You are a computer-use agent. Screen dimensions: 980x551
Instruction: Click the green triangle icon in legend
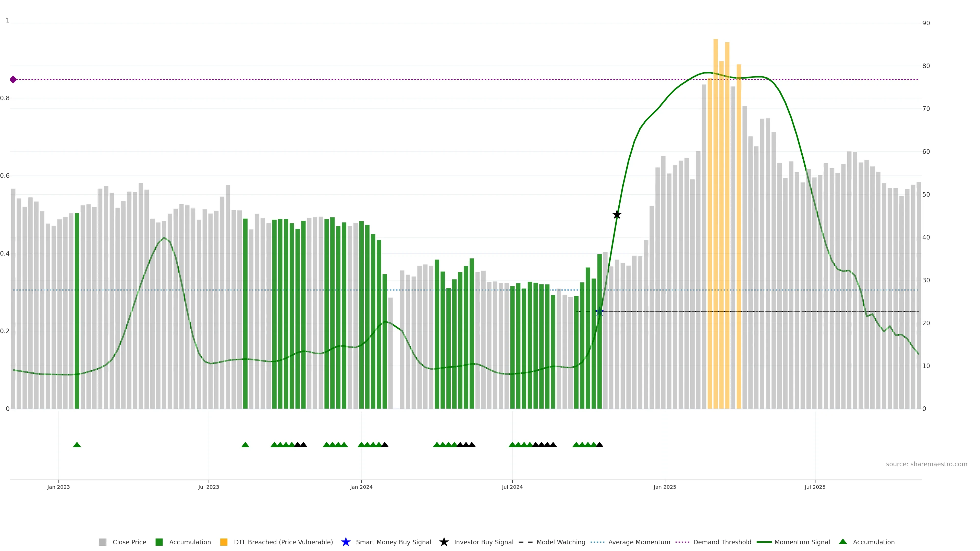click(x=843, y=542)
